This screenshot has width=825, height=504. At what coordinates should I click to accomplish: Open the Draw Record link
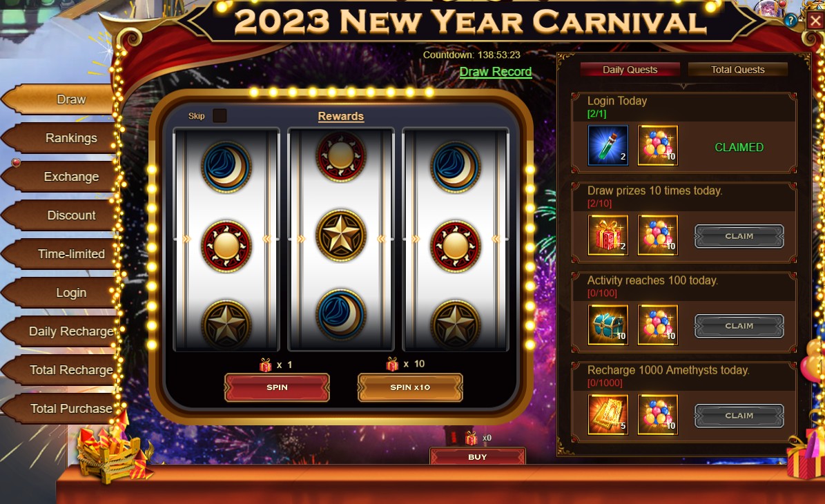point(495,72)
